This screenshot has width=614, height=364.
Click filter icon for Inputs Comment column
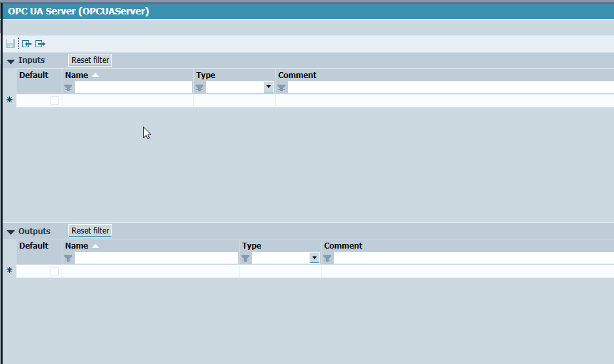point(281,88)
